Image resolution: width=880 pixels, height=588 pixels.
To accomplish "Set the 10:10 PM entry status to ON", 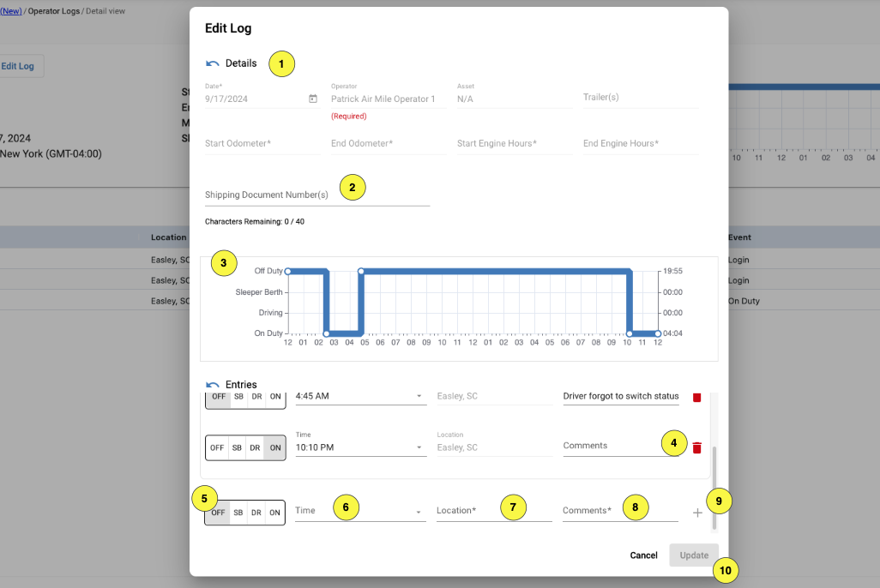I will tap(275, 447).
